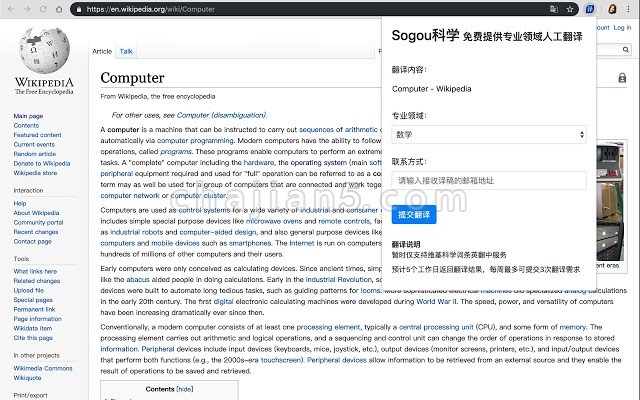This screenshot has width=640, height=400.
Task: Open Random article link
Action: pos(35,154)
